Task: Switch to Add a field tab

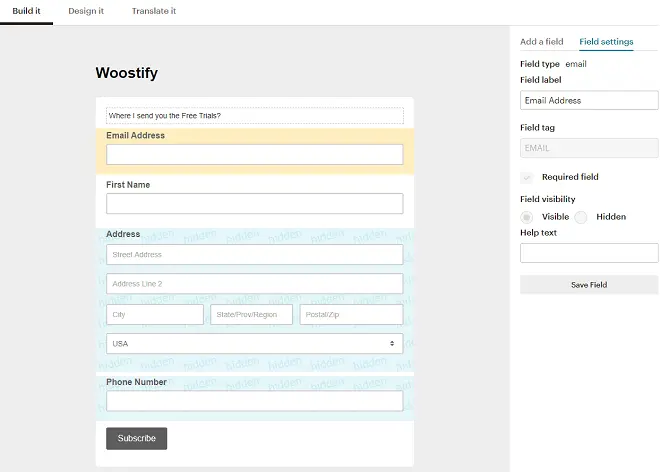Action: point(541,42)
